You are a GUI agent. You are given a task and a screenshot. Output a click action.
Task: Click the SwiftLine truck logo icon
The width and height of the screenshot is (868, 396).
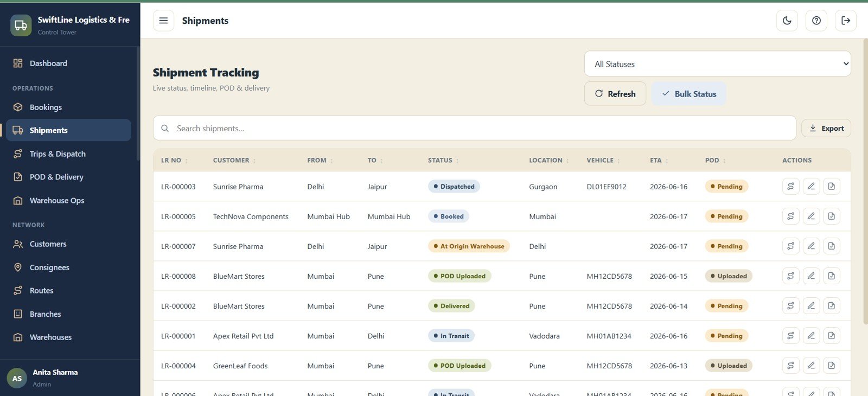21,25
